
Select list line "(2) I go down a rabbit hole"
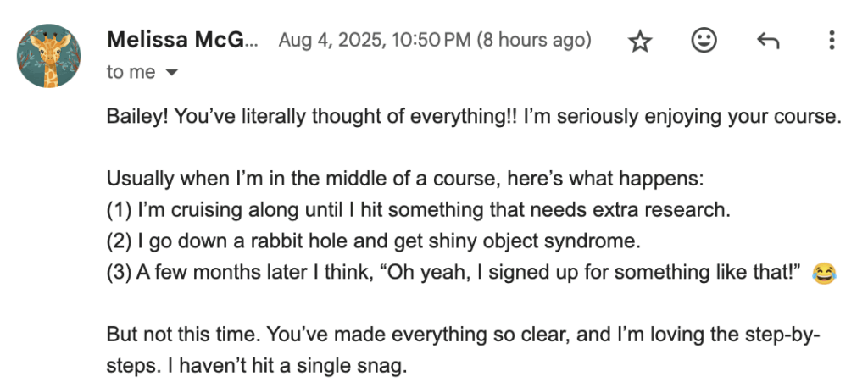pyautogui.click(x=373, y=241)
